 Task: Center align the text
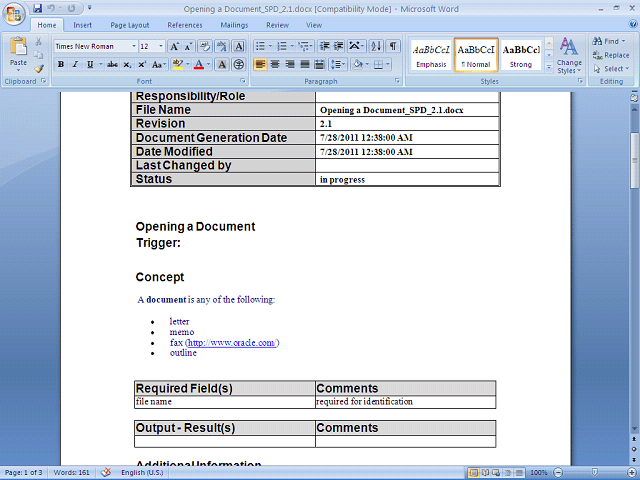pos(275,64)
